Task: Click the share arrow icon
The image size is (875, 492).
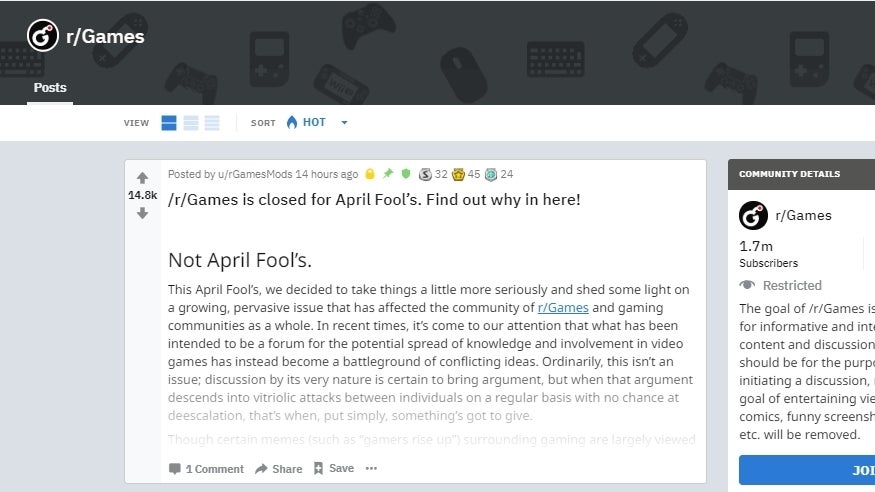Action: coord(261,469)
